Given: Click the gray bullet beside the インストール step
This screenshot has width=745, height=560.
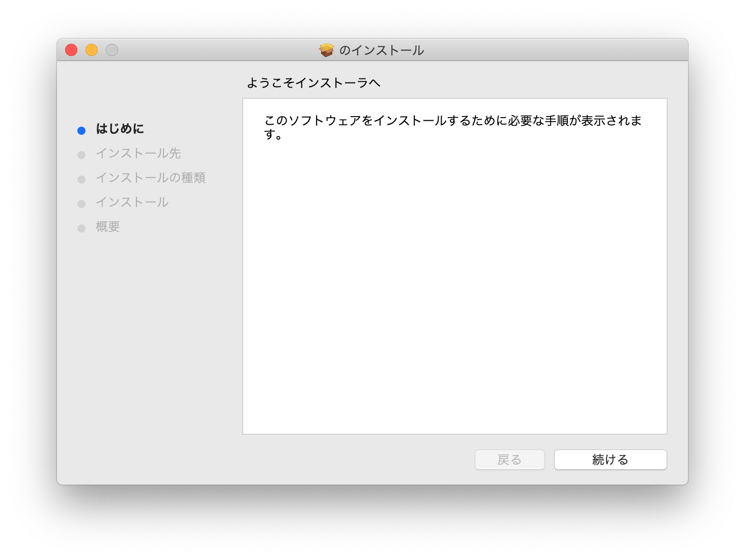Looking at the screenshot, I should click(81, 204).
